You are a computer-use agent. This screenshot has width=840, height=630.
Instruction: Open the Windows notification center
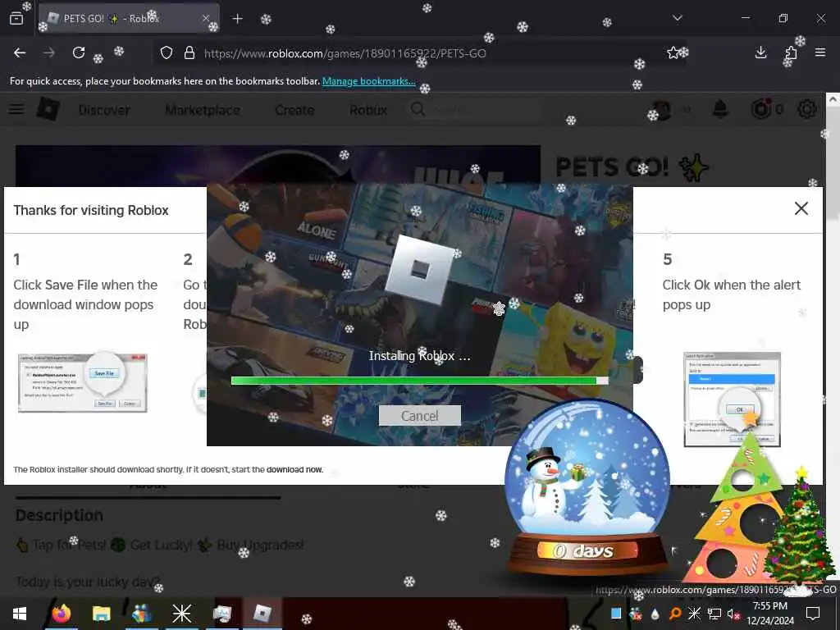click(813, 614)
